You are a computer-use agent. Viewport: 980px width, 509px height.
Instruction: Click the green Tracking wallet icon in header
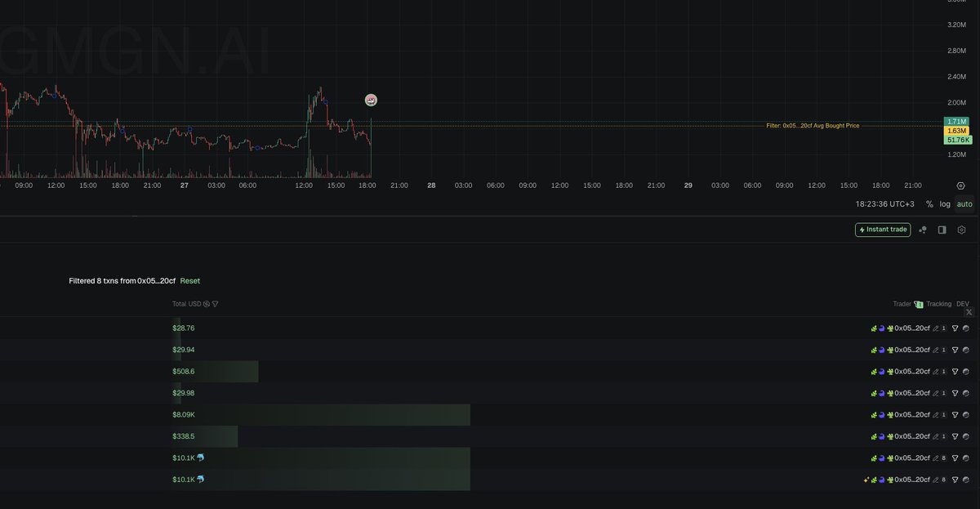(x=919, y=304)
